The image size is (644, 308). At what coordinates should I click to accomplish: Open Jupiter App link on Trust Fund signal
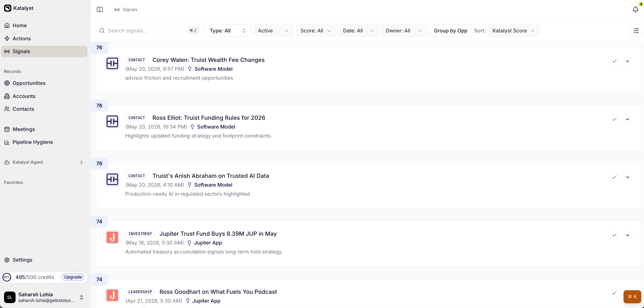208,243
